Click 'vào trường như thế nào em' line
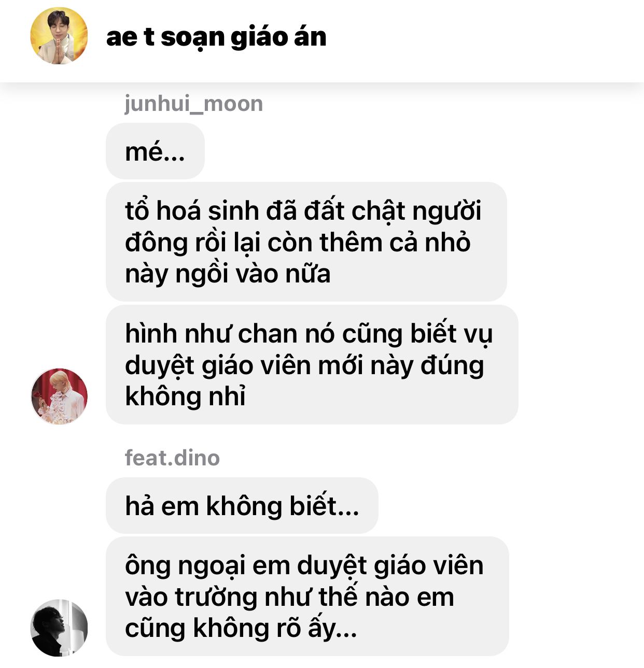Screen dimensions: 644x668 pos(290,596)
